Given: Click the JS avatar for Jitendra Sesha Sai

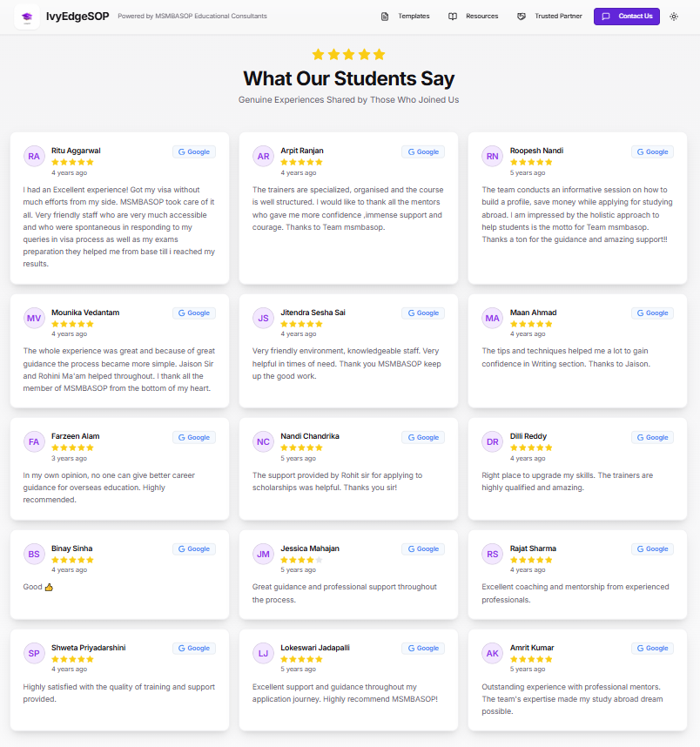Looking at the screenshot, I should (x=263, y=318).
